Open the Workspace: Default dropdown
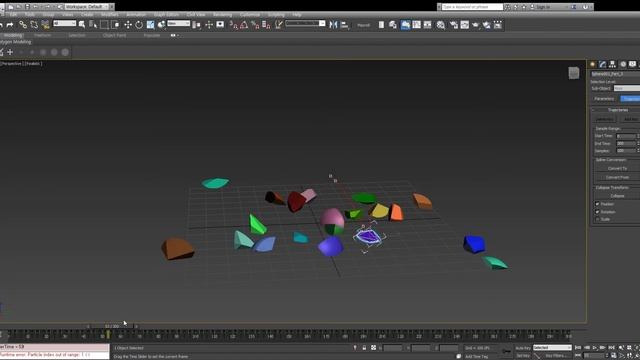640x360 pixels. coord(87,7)
